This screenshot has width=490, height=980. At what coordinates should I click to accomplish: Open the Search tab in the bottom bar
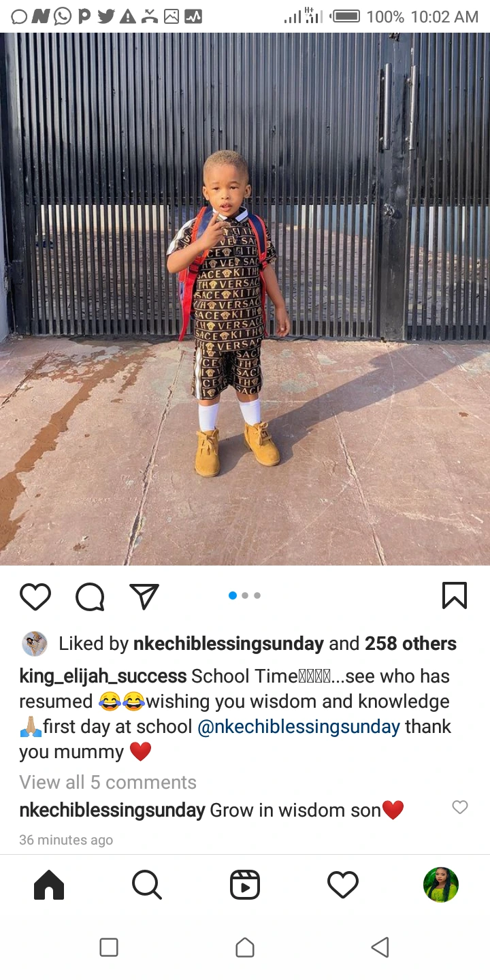146,885
